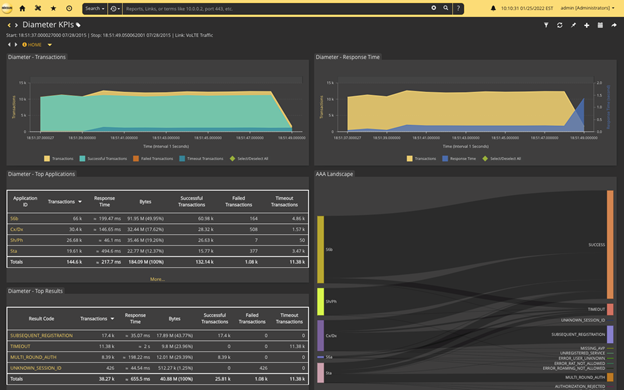624x390 pixels.
Task: Open the S6b application link
Action: (14, 218)
